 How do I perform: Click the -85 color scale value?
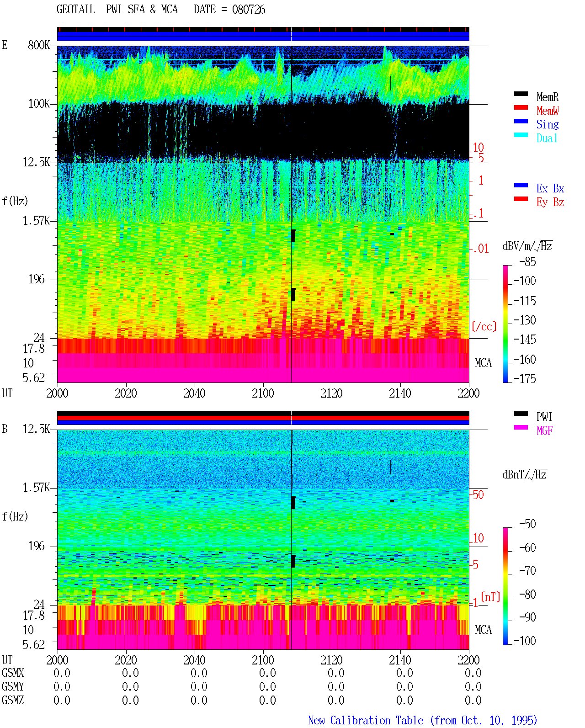(x=527, y=262)
